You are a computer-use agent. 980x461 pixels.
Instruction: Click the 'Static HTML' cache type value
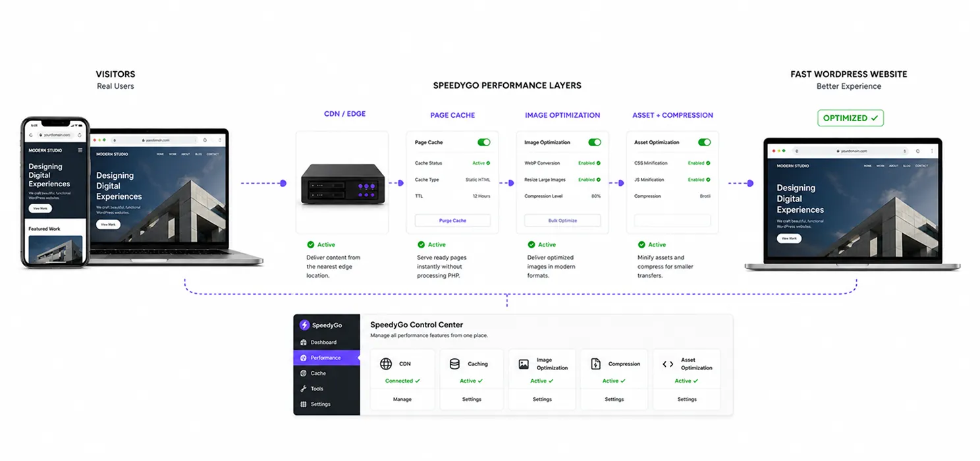(x=477, y=180)
